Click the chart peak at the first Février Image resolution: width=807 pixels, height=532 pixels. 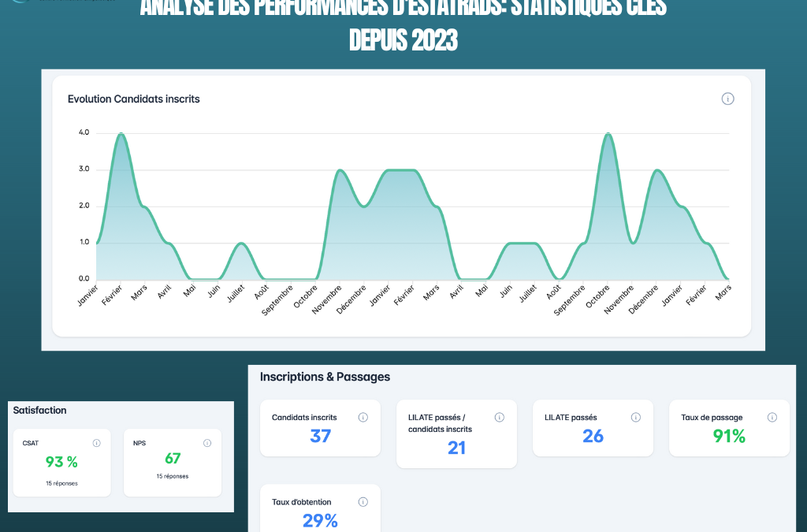point(121,134)
